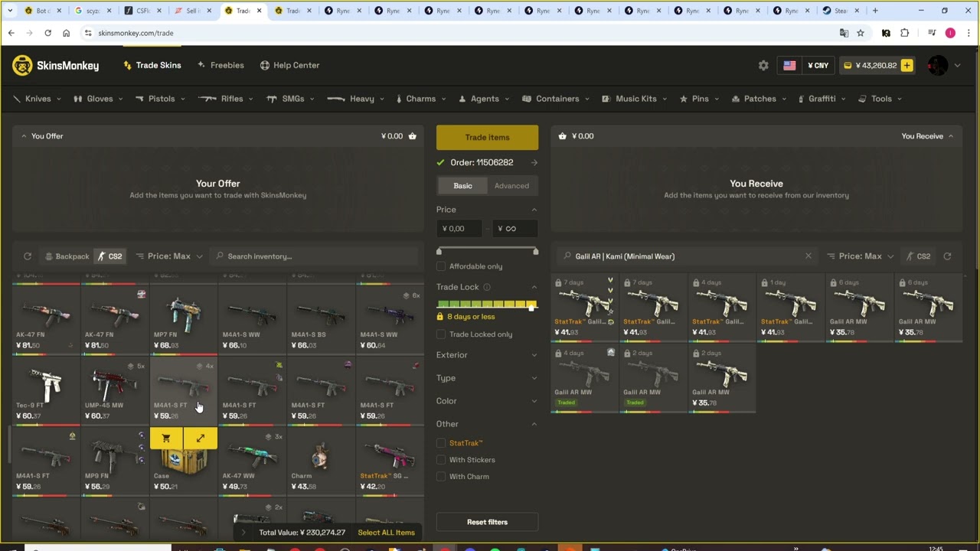Select the CS2 game filter in right panel
Image resolution: width=980 pixels, height=551 pixels.
coord(918,256)
